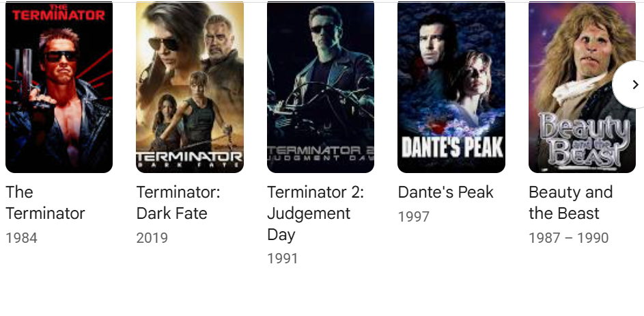Click the red TERMINATOR logo on first poster
644x316 pixels.
click(59, 14)
